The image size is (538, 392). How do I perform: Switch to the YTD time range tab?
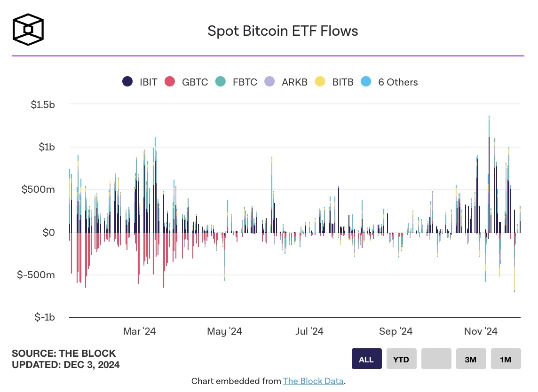(x=401, y=359)
